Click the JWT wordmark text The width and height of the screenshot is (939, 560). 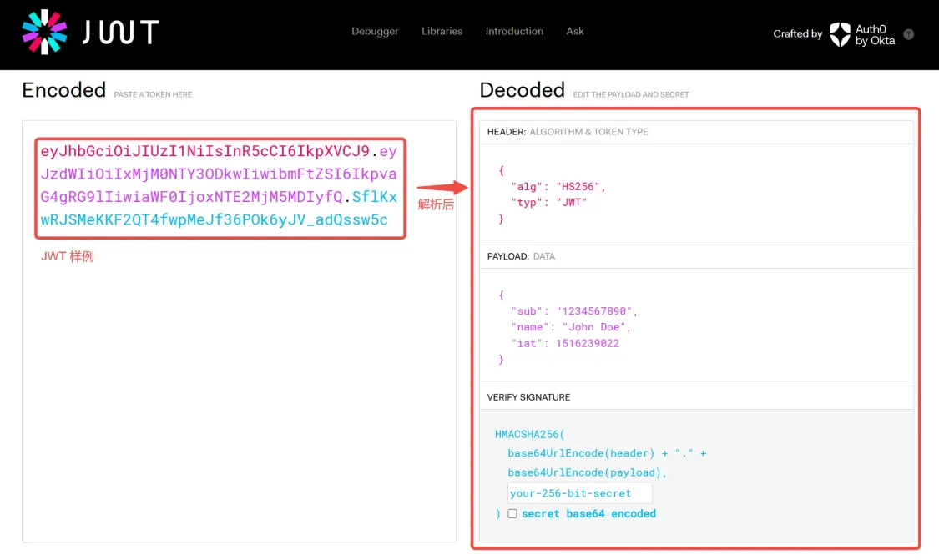(x=120, y=32)
